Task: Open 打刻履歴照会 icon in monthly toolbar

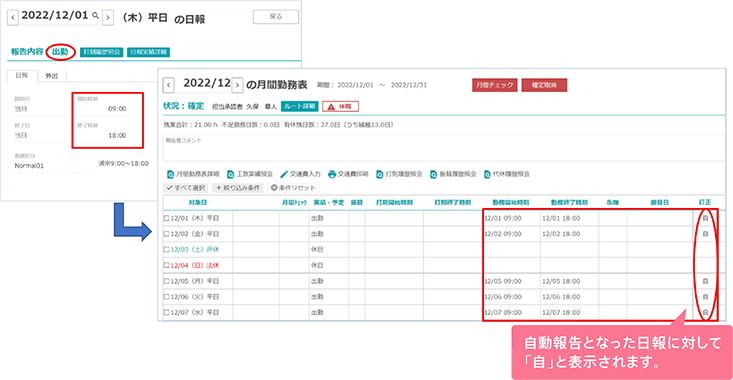Action: click(380, 174)
